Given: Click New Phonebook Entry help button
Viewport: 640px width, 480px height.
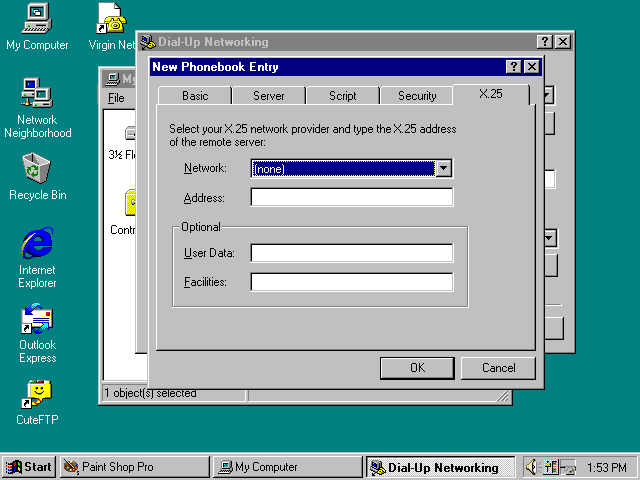Looking at the screenshot, I should pyautogui.click(x=514, y=67).
